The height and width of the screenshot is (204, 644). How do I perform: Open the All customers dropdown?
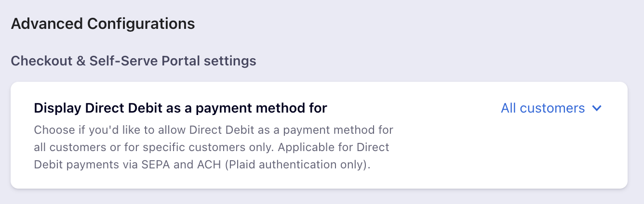543,108
